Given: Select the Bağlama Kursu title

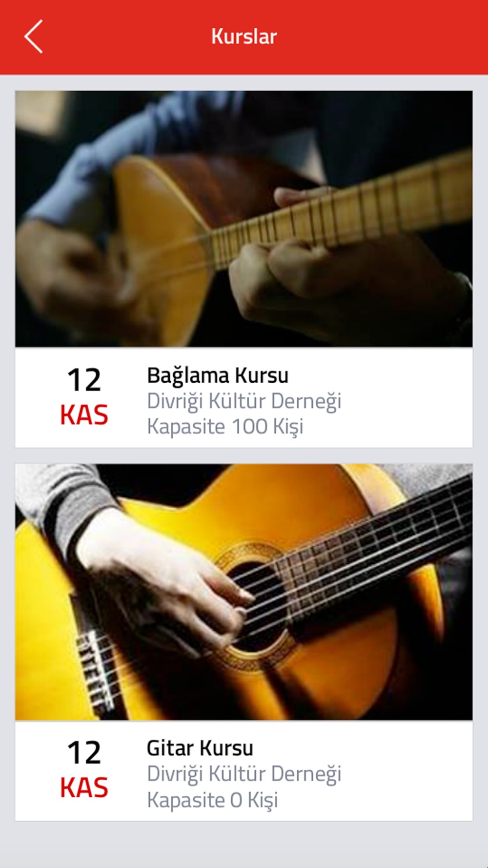Looking at the screenshot, I should click(x=218, y=375).
